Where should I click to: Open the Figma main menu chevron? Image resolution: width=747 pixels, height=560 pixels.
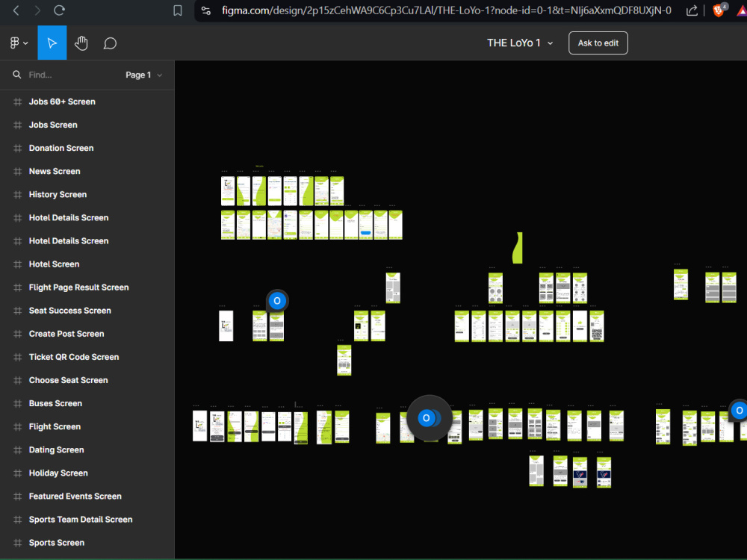tap(24, 43)
